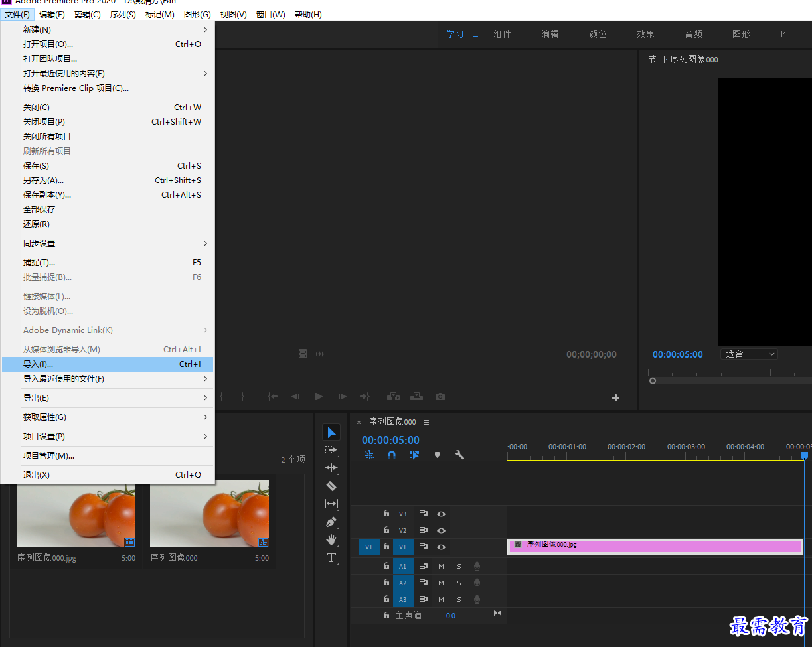The height and width of the screenshot is (647, 812).
Task: Click the Insert edit icon
Action: pyautogui.click(x=393, y=396)
